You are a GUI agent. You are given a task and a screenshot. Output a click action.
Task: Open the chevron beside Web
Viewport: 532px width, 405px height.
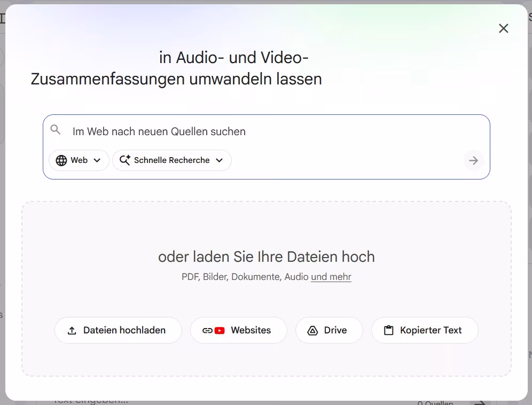tap(97, 160)
